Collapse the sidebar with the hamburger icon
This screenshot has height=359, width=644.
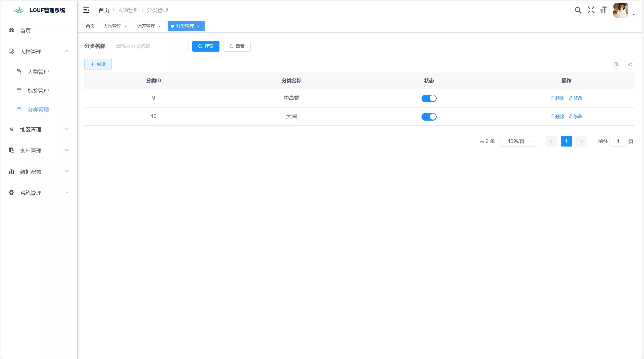[86, 10]
